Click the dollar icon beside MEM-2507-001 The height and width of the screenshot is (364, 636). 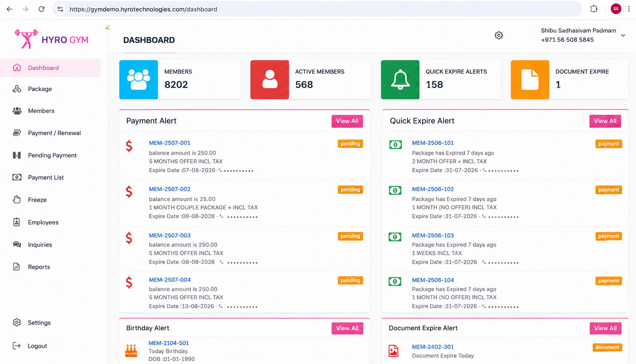[129, 146]
